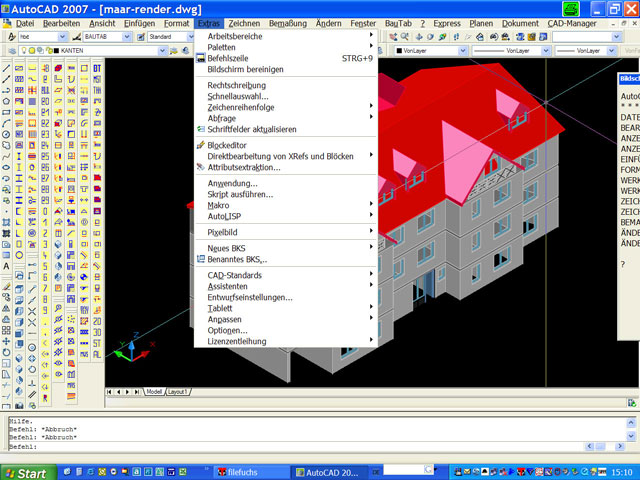The width and height of the screenshot is (640, 480).
Task: Toggle KANTEN layer lock icon
Action: [48, 51]
